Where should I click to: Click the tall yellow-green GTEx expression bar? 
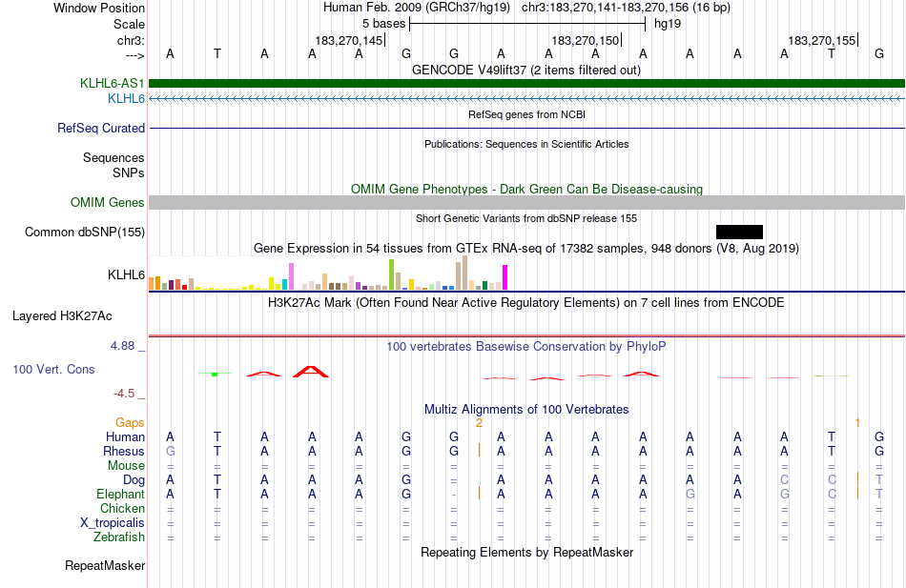click(391, 274)
